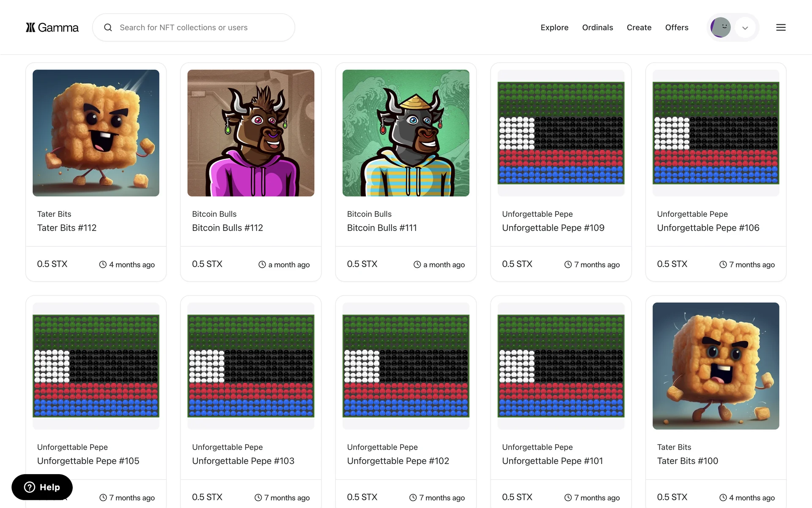
Task: Open Bitcoin Bulls collection link on #112 card
Action: point(214,214)
